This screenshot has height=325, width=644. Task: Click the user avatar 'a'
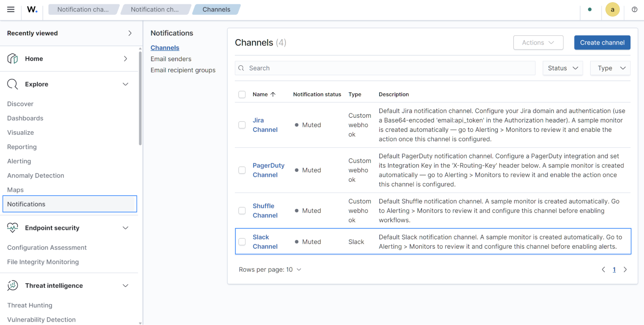(612, 9)
